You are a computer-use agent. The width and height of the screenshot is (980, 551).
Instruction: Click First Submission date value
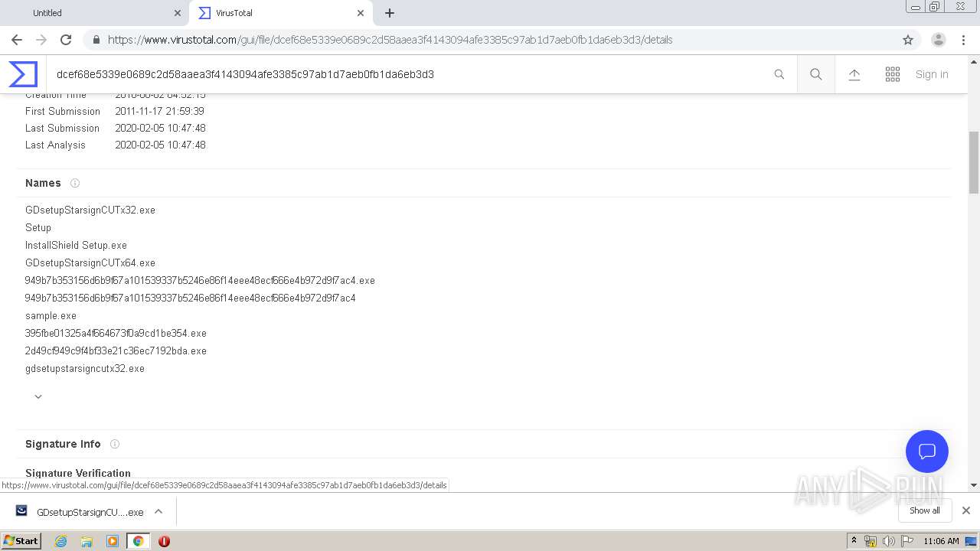click(159, 111)
